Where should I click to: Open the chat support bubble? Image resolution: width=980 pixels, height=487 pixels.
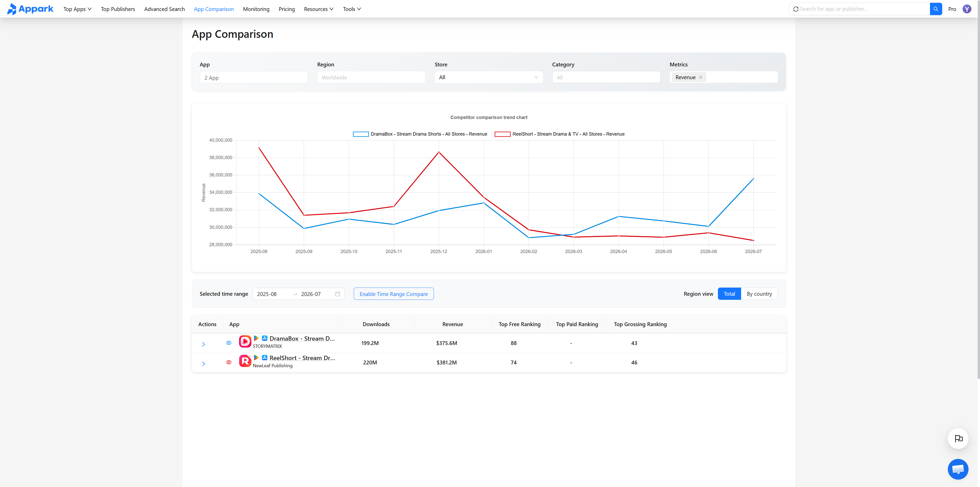click(x=958, y=469)
